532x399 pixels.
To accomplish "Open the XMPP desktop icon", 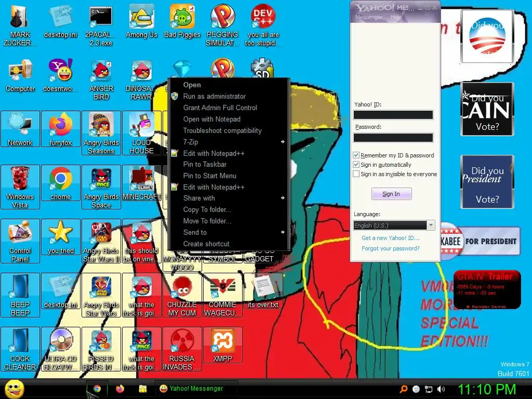I will tap(222, 345).
